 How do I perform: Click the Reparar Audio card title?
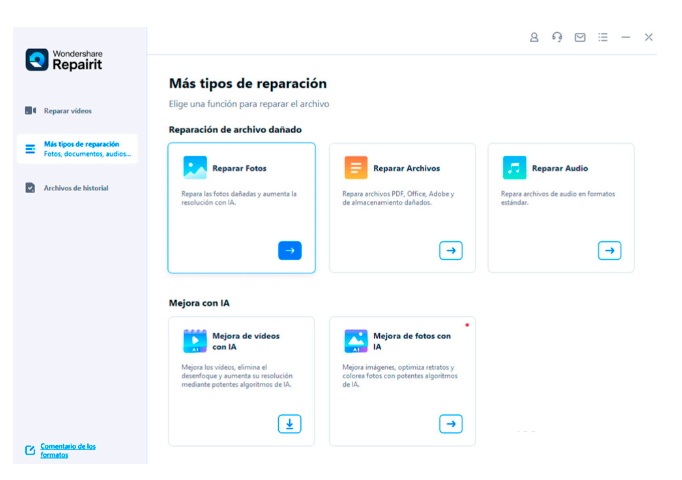coord(560,168)
